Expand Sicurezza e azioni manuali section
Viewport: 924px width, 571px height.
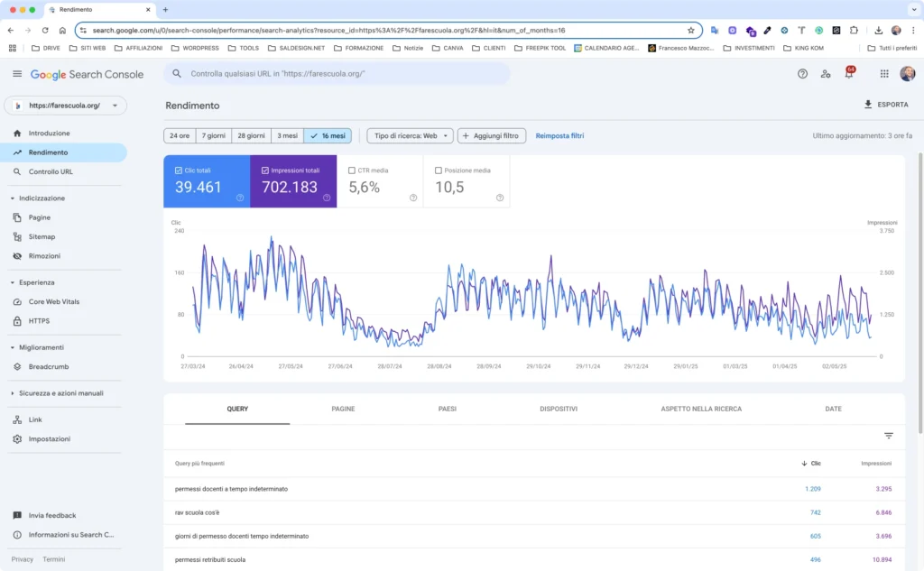[x=13, y=393]
